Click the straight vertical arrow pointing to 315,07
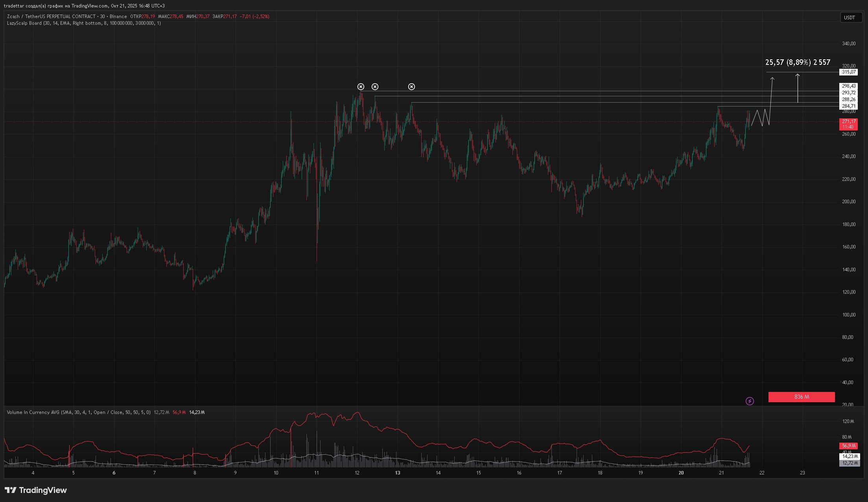Image resolution: width=868 pixels, height=502 pixels. pyautogui.click(x=798, y=88)
